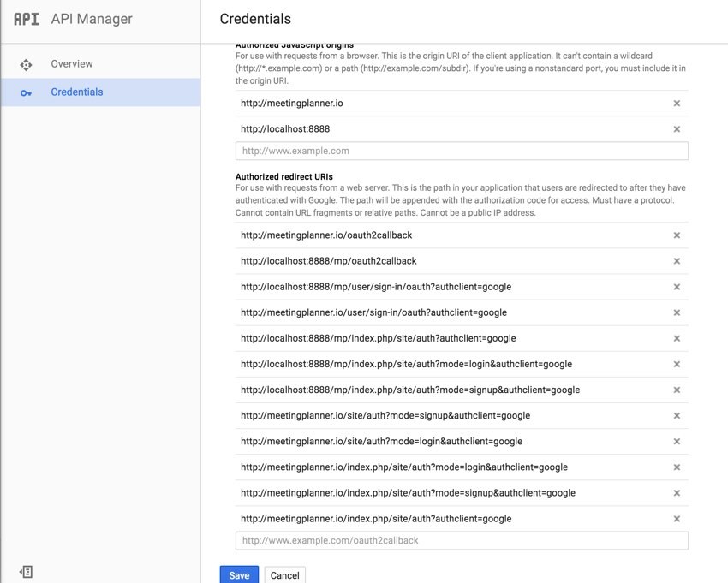Select the meetingplanner.io/oauth2callback URI text

pos(326,235)
